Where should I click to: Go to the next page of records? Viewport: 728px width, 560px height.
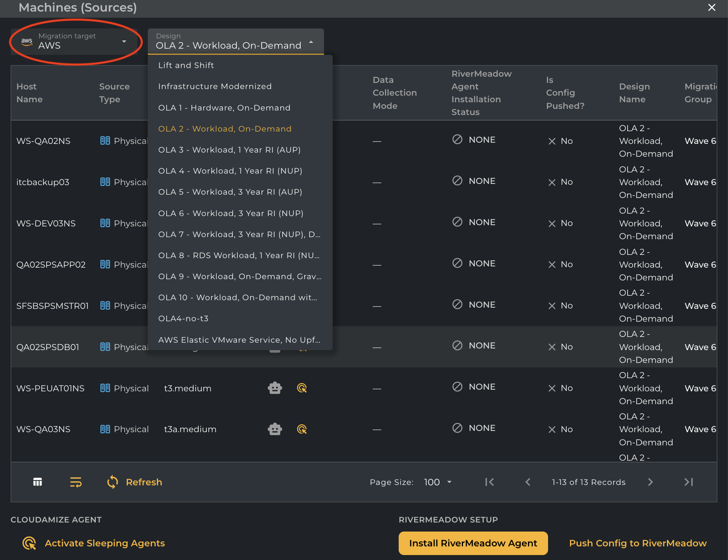coord(650,482)
